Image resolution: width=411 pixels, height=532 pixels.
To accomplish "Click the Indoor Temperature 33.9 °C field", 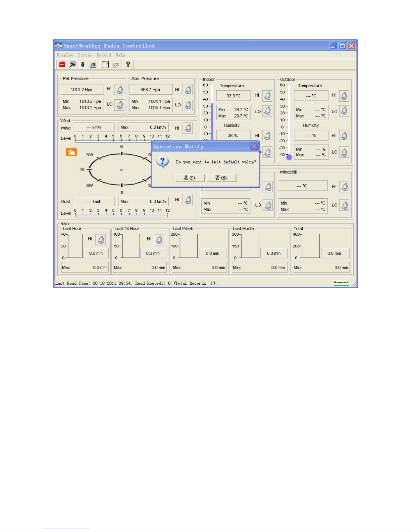I will coord(234,96).
